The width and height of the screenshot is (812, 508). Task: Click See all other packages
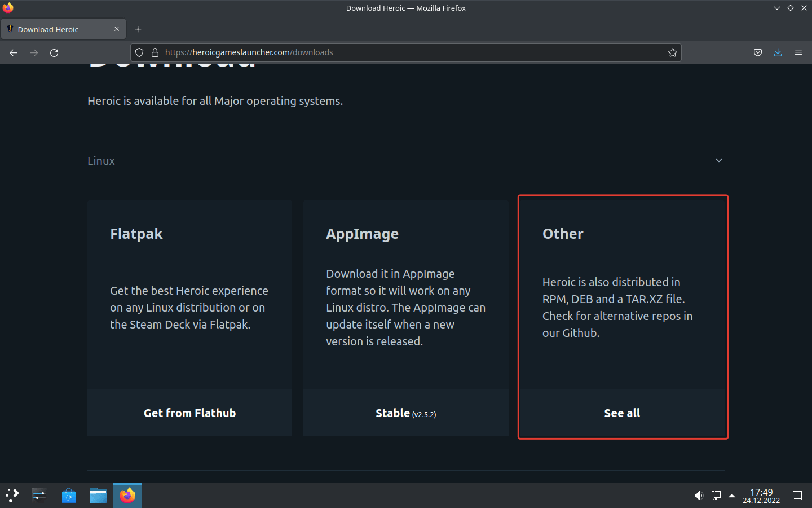pyautogui.click(x=622, y=413)
